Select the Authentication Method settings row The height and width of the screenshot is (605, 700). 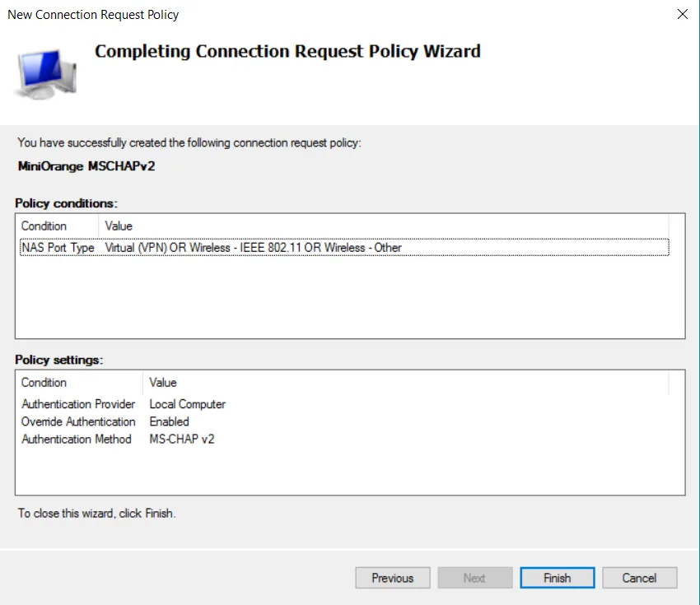124,439
